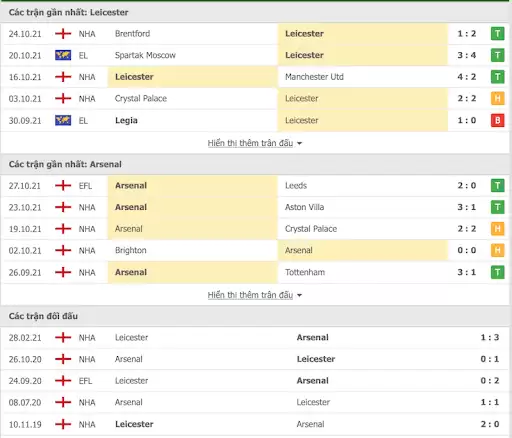Click orange H badge for Crystal Palace–Leicester
This screenshot has width=512, height=438.
(497, 99)
